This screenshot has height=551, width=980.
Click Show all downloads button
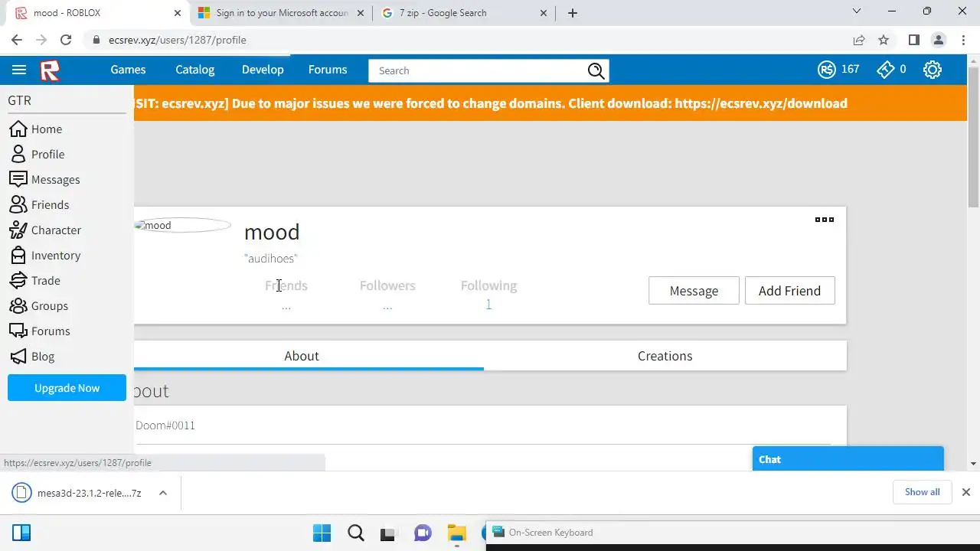922,492
